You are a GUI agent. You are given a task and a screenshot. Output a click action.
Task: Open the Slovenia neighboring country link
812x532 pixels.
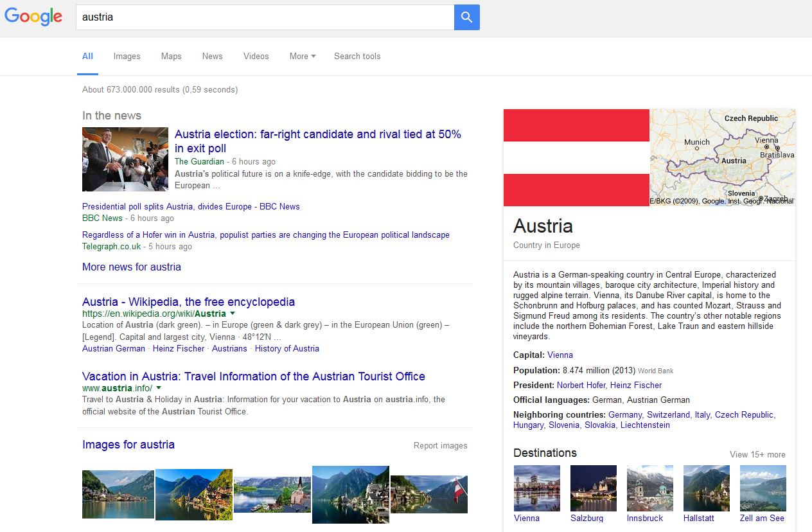tap(563, 425)
